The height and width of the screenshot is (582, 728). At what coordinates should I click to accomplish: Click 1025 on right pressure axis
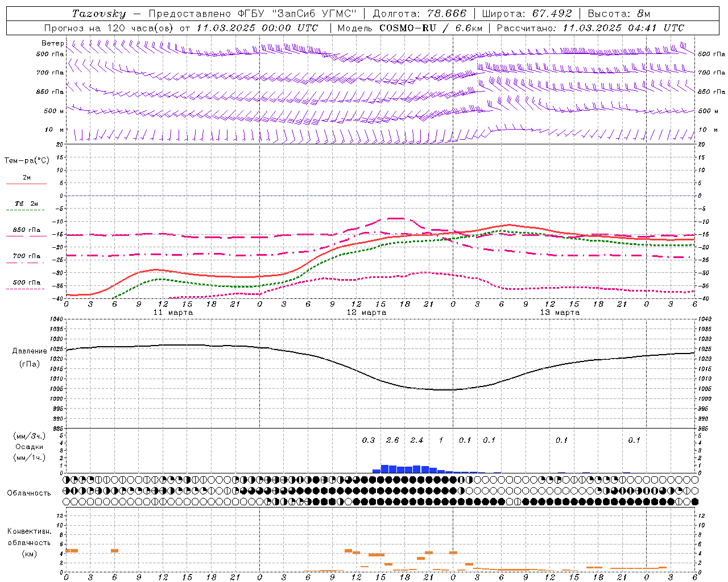[705, 349]
